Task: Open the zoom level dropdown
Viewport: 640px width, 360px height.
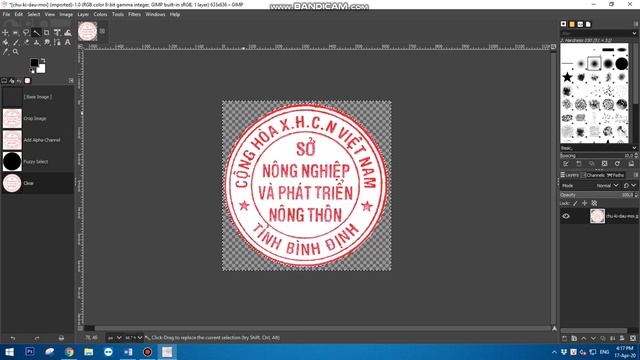Action: pos(134,338)
